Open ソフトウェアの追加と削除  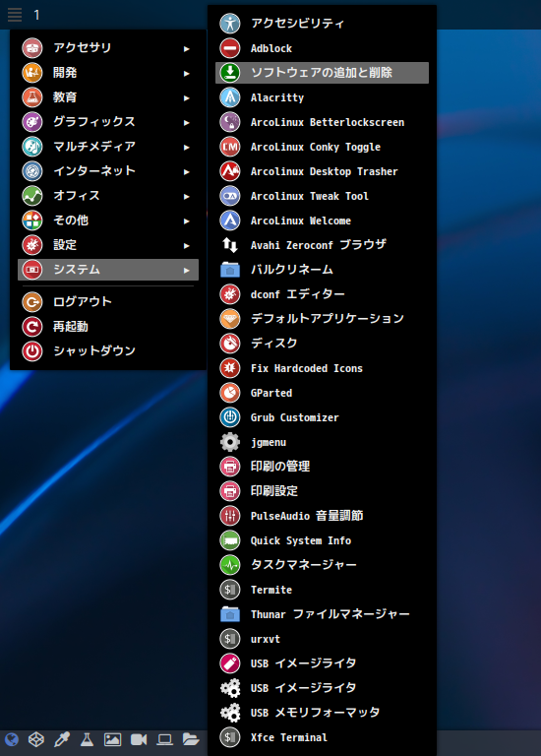pyautogui.click(x=322, y=73)
